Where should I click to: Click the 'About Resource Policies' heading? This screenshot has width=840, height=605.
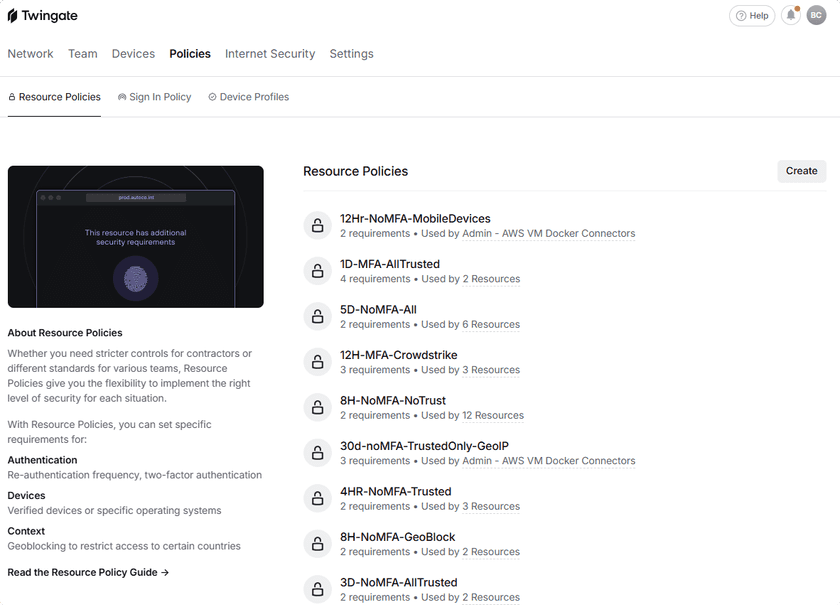[x=65, y=333]
